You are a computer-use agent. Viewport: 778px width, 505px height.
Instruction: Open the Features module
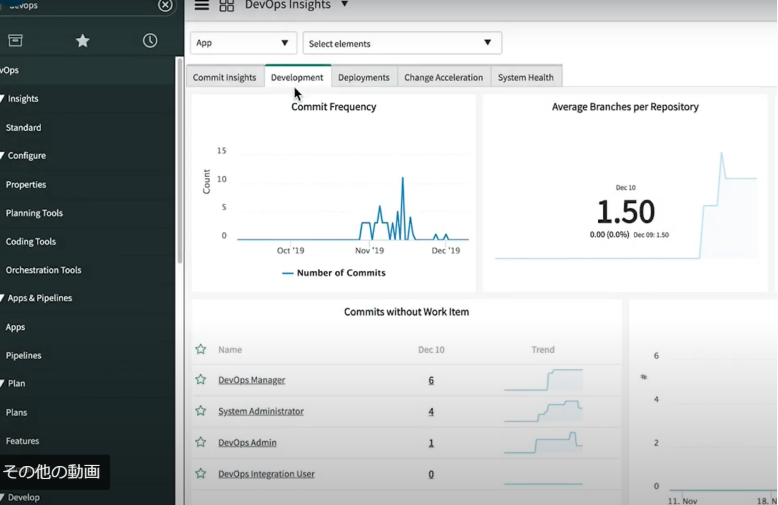(x=22, y=441)
